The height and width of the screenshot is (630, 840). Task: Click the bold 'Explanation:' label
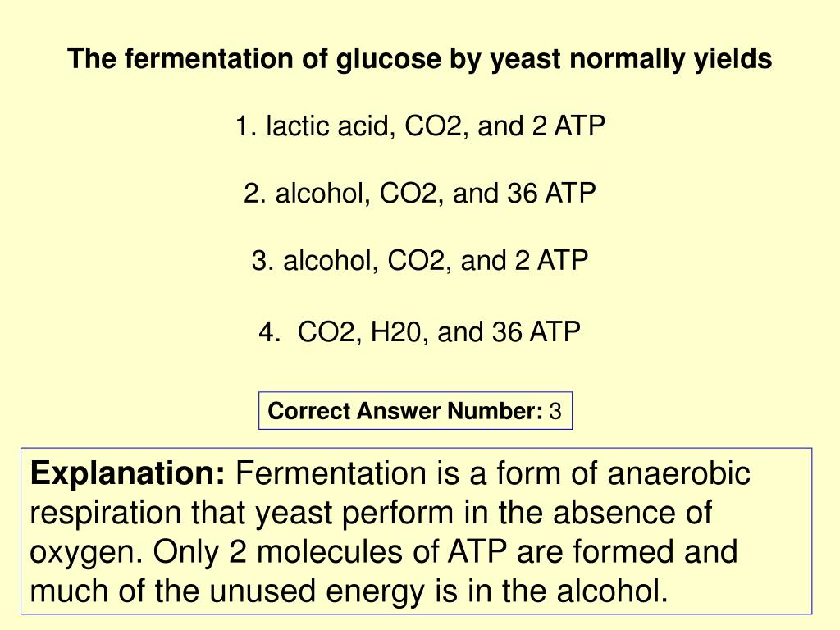127,473
